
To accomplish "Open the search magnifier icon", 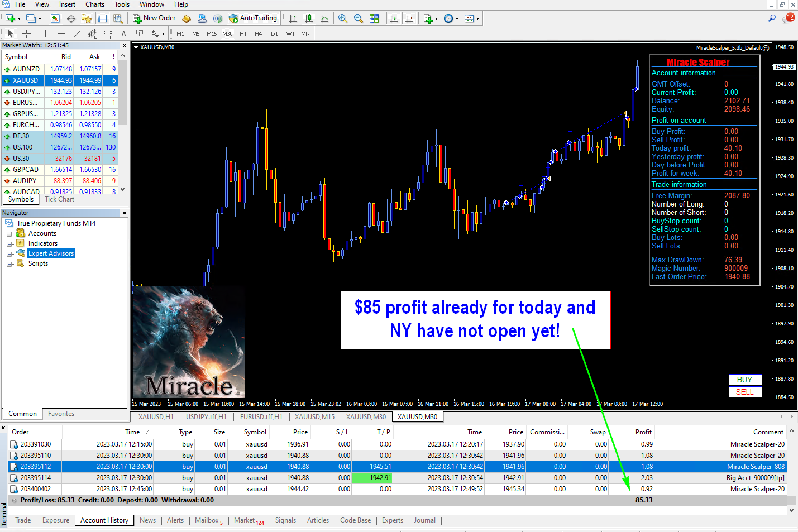I will (772, 18).
